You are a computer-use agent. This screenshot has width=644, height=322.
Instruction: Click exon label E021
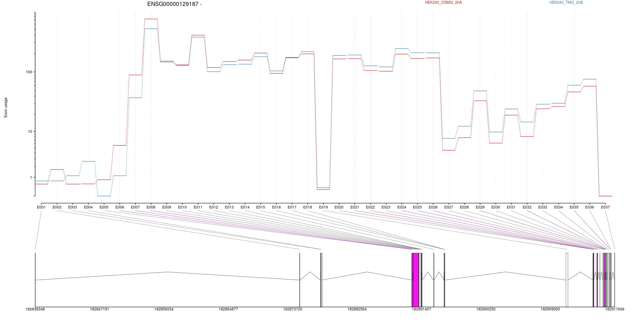355,207
